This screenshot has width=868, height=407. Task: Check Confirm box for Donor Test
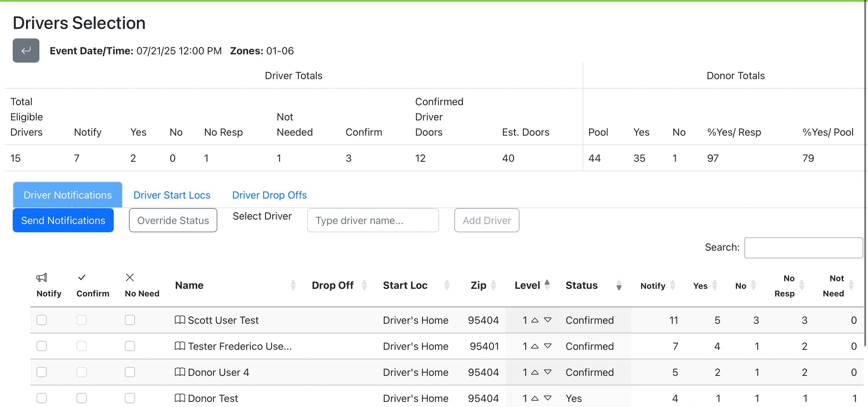point(81,398)
